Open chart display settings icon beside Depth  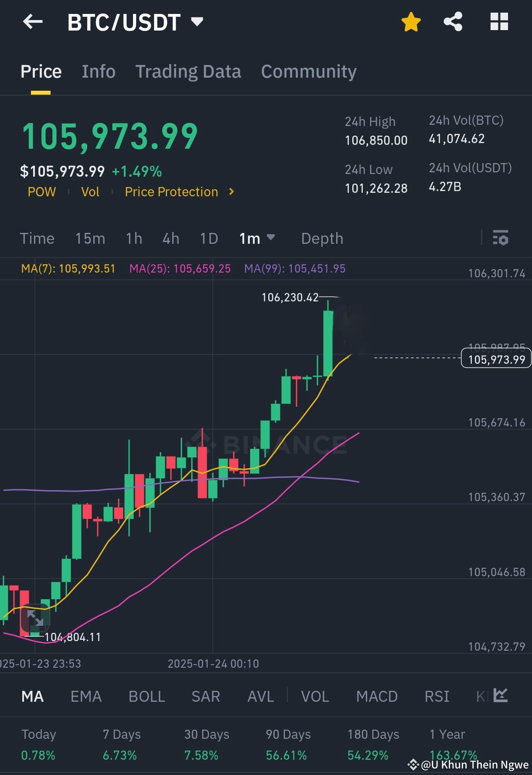pyautogui.click(x=501, y=238)
